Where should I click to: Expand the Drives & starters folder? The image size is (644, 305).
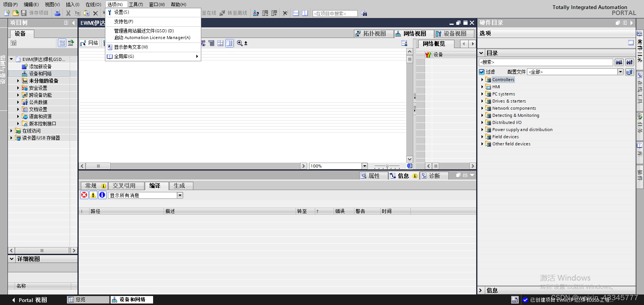482,101
